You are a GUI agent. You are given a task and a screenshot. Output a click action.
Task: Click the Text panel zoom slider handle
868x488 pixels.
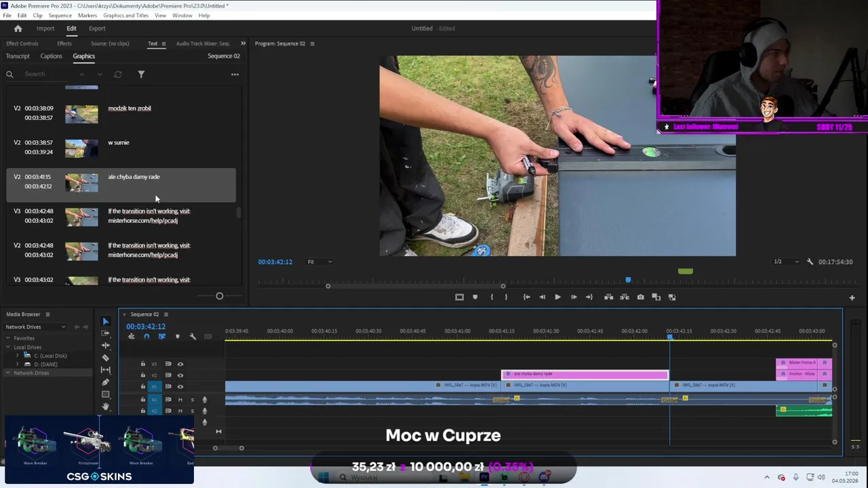click(219, 296)
